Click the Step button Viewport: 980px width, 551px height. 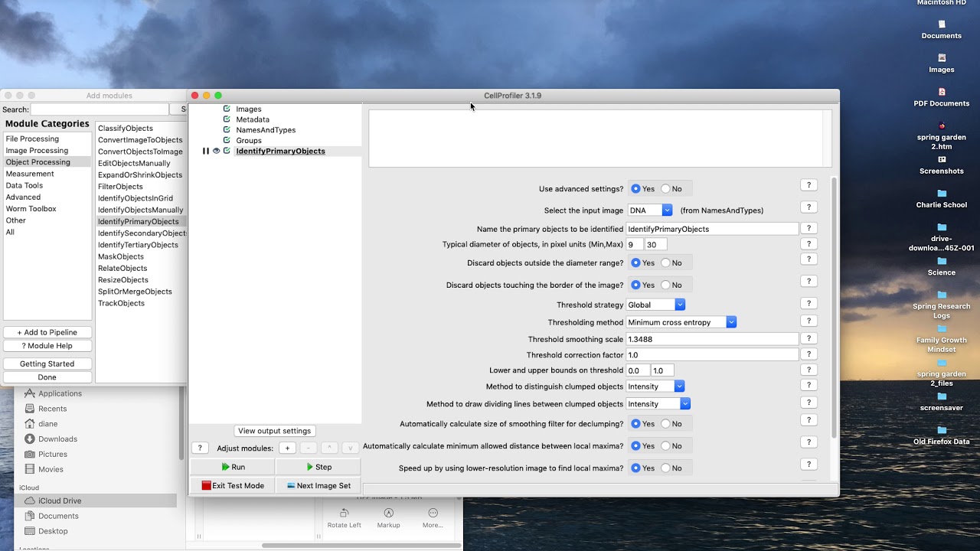tap(318, 467)
